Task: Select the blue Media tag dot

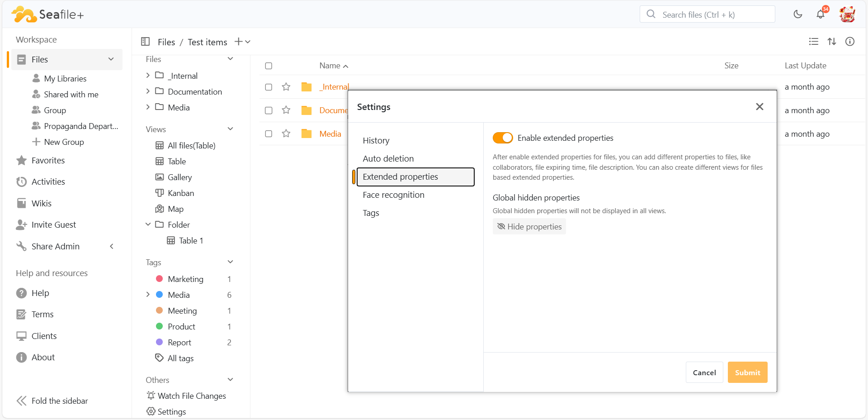Action: (160, 295)
